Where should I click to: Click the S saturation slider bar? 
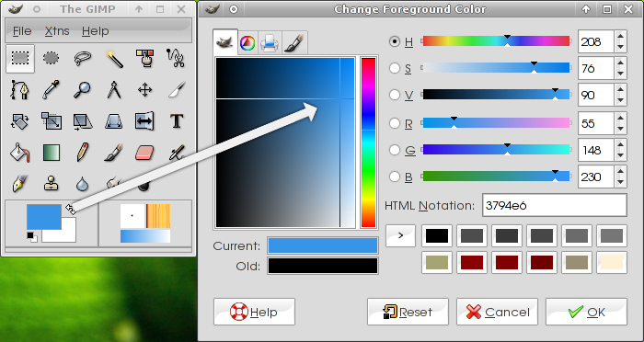pyautogui.click(x=496, y=68)
